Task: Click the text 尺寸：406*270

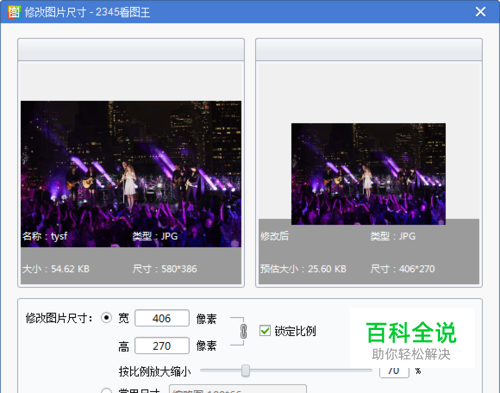Action: point(403,269)
